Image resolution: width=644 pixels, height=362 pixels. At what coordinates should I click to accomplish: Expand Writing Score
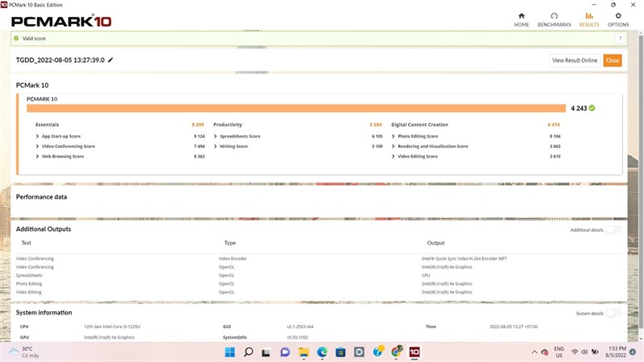pos(215,146)
